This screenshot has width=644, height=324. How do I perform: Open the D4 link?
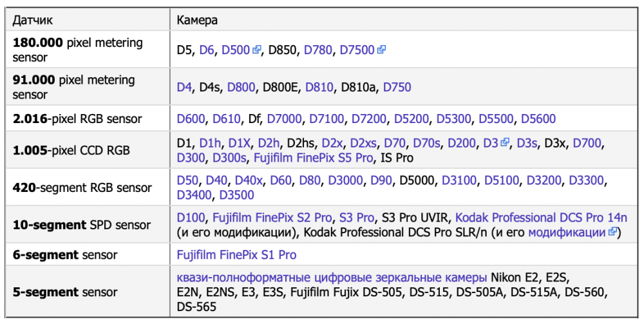point(184,87)
